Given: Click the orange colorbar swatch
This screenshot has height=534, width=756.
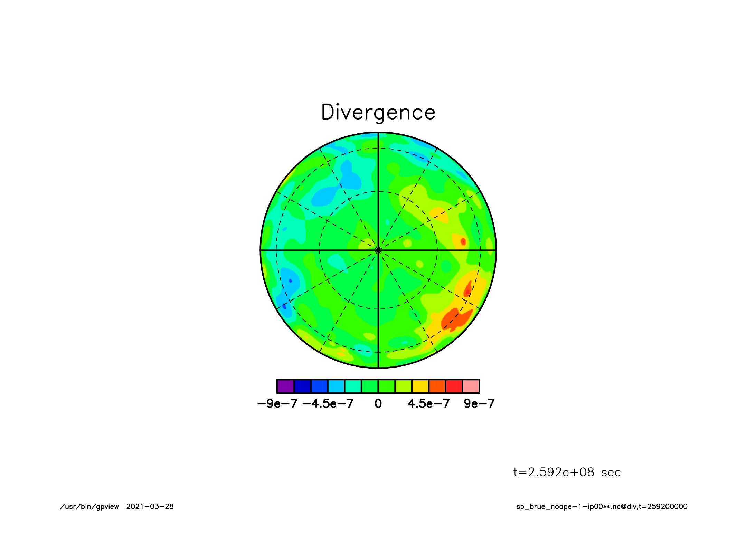Looking at the screenshot, I should pyautogui.click(x=437, y=386).
